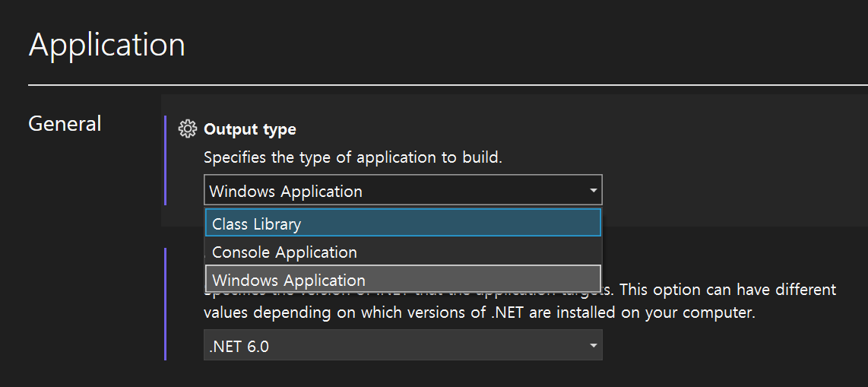Click the Application page heading
This screenshot has width=868, height=387.
107,45
